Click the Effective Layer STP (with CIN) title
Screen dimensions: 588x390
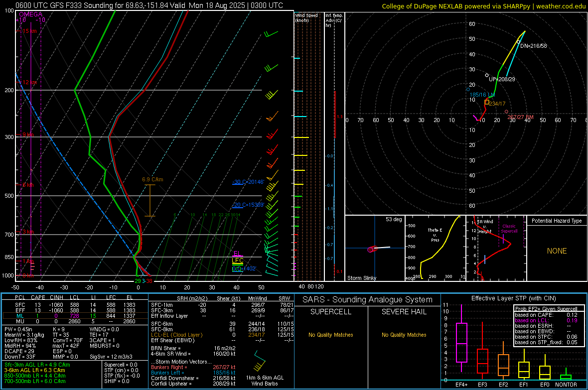coord(513,298)
